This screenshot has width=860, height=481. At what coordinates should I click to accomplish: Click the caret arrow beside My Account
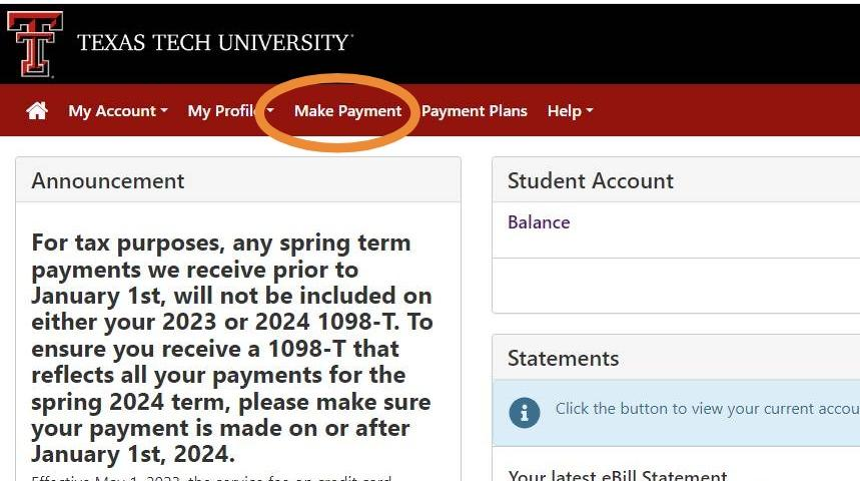coord(164,111)
